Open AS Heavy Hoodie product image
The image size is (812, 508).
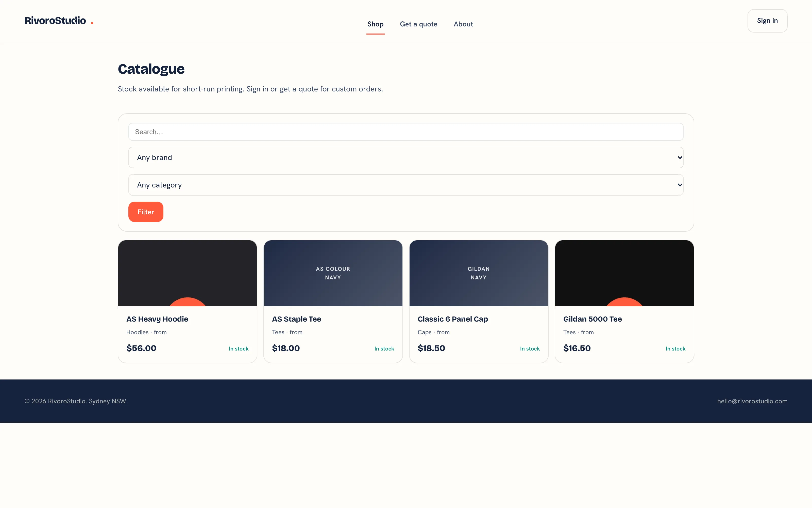[x=187, y=273]
